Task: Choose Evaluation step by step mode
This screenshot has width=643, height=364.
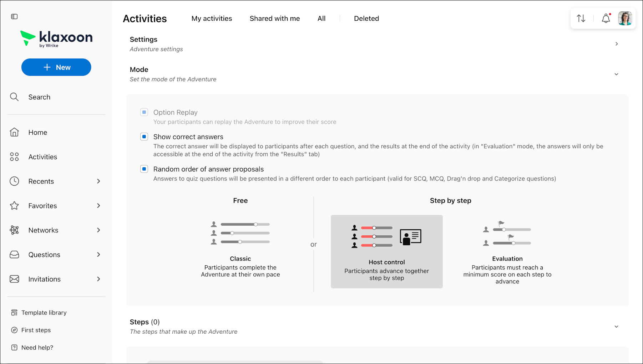Action: [x=507, y=252]
